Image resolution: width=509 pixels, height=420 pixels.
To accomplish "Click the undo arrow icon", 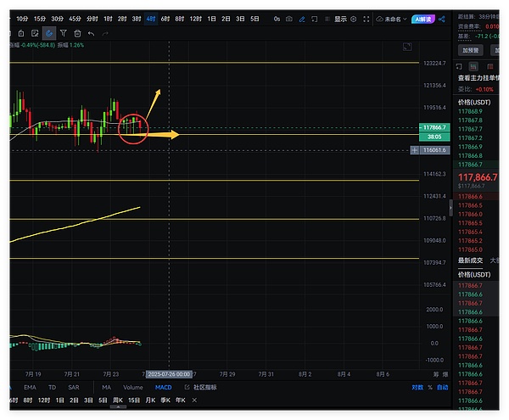I will point(91,33).
